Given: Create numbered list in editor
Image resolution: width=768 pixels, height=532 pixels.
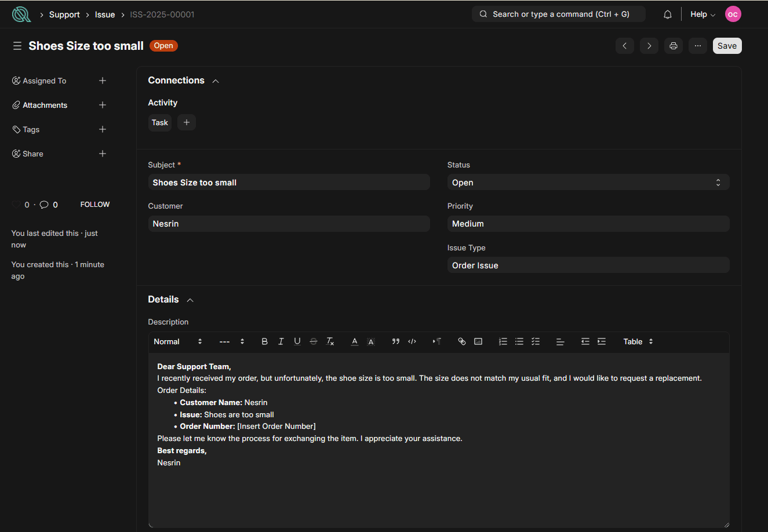Looking at the screenshot, I should 503,341.
